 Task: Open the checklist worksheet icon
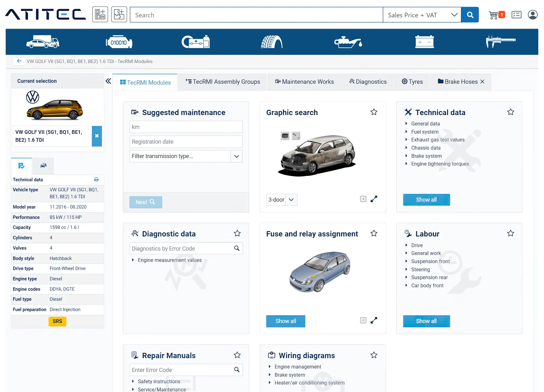tap(516, 15)
